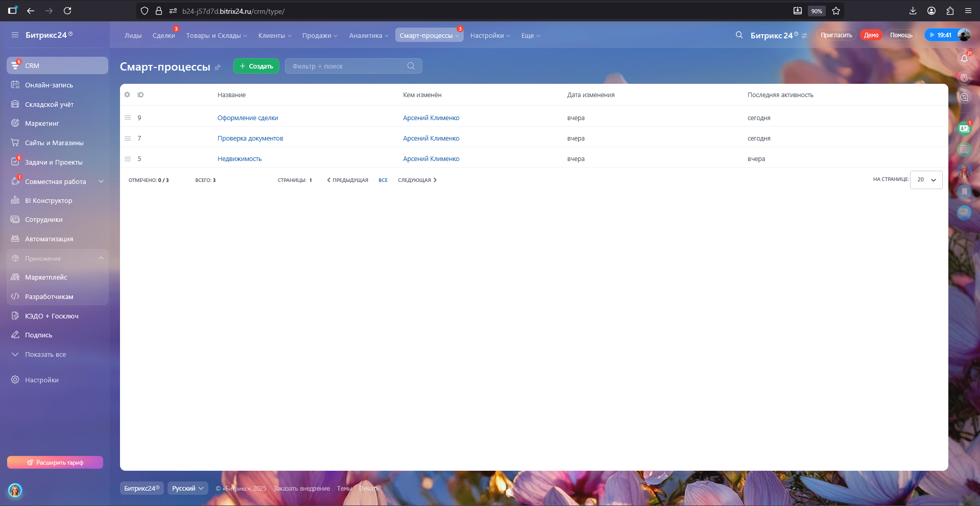The height and width of the screenshot is (506, 980).
Task: Sort table by Название column
Action: click(x=231, y=95)
